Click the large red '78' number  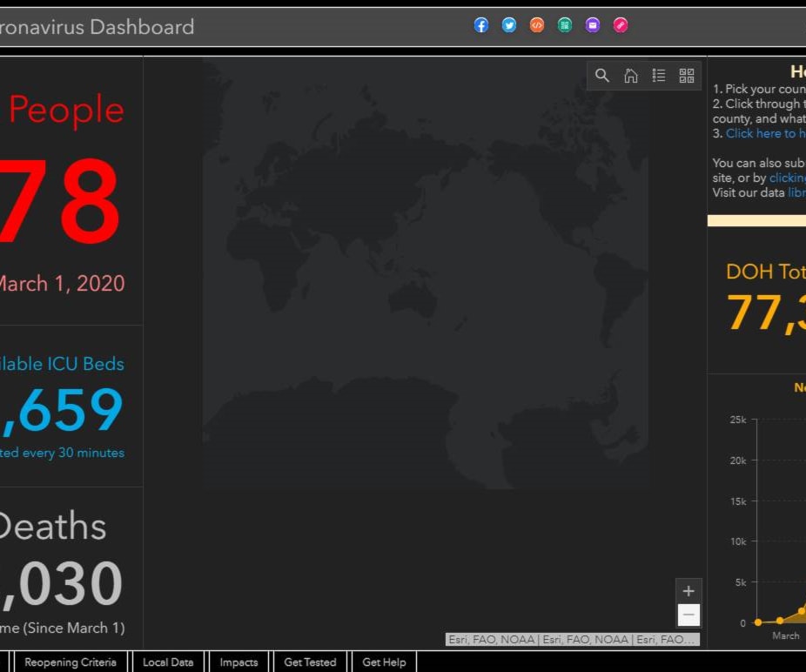point(62,201)
